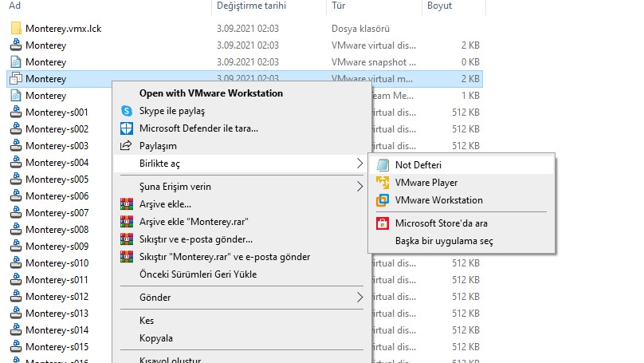Choose Başka bir uygulama seç
Viewport: 644px width, 363px height.
(x=444, y=241)
